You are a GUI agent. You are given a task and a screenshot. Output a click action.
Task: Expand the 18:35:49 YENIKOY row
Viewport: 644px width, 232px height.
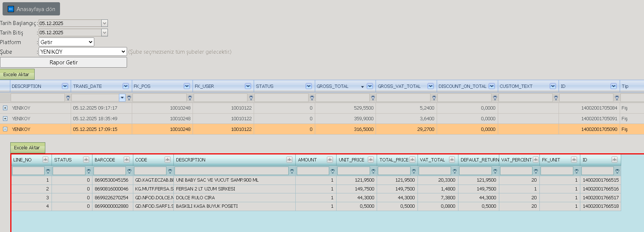5,119
